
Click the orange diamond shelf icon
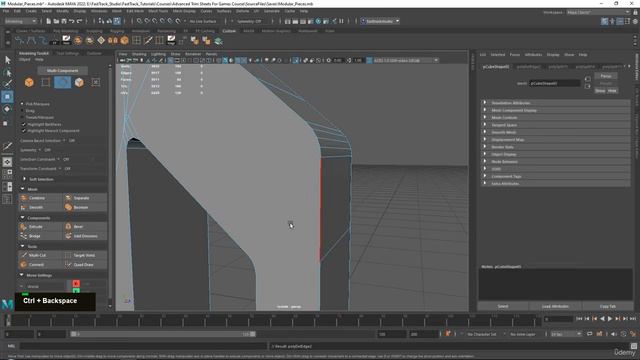pos(101,40)
